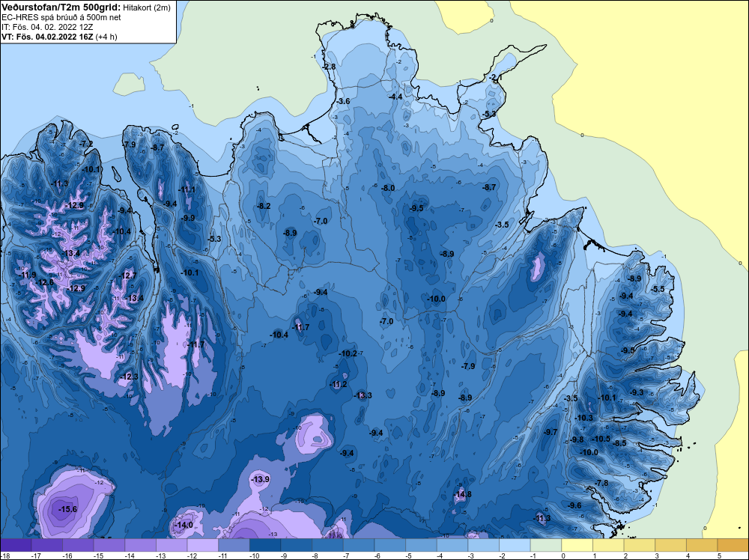
Task: Pick dark blue legend swatch between -10 and -9
Action: [265, 545]
